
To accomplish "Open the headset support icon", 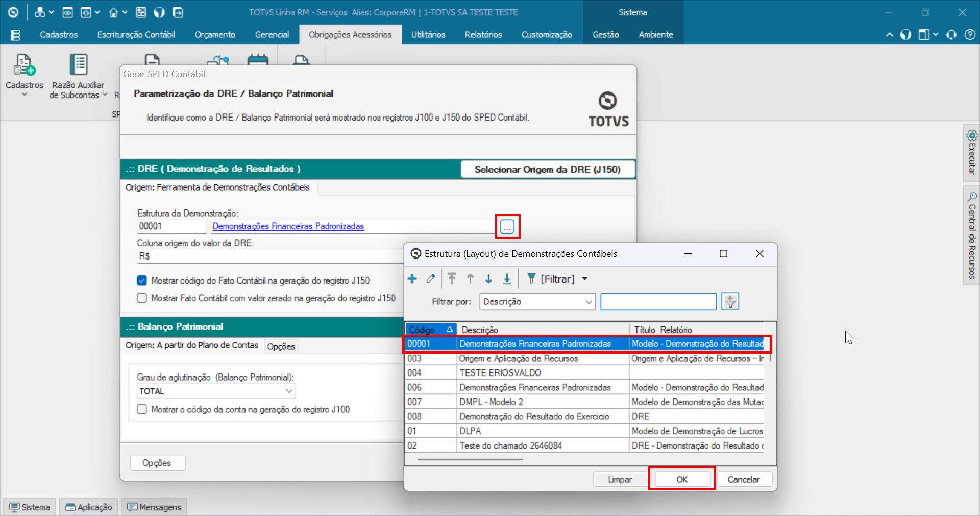I will coord(951,35).
